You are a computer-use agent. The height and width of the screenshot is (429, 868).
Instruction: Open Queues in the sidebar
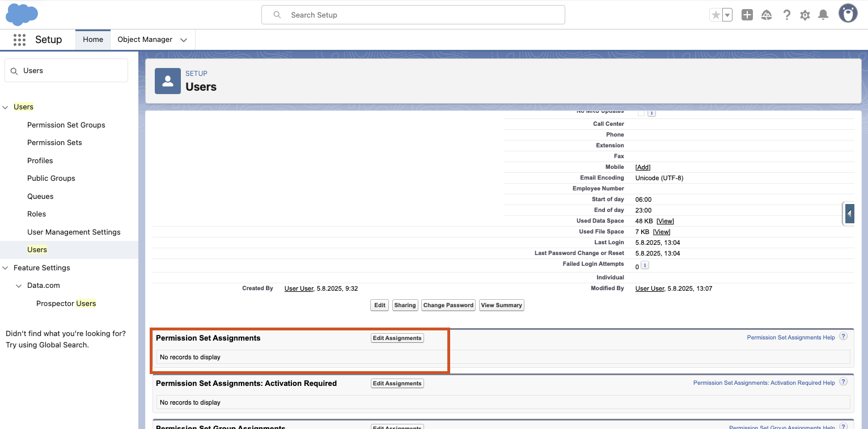click(x=40, y=196)
